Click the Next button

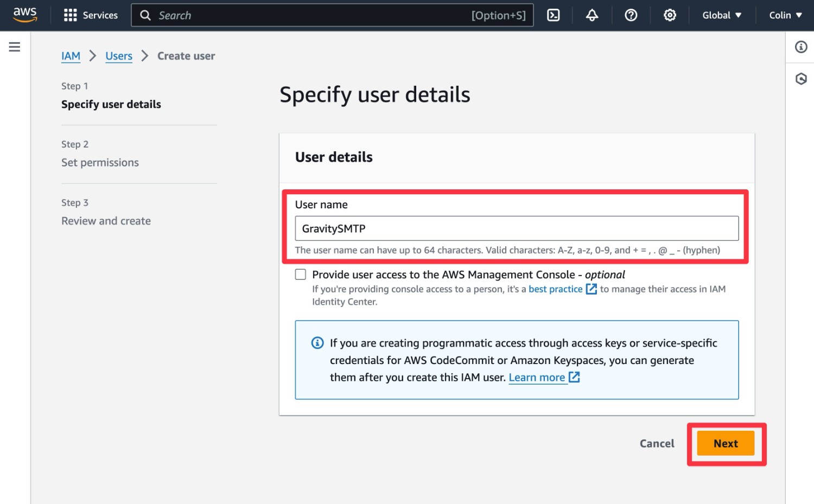click(x=726, y=443)
